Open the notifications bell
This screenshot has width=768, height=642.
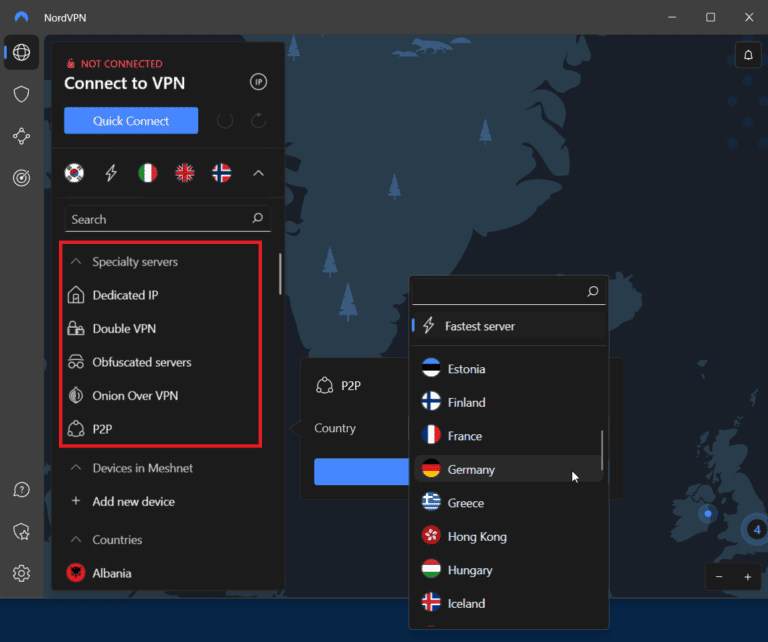(747, 55)
